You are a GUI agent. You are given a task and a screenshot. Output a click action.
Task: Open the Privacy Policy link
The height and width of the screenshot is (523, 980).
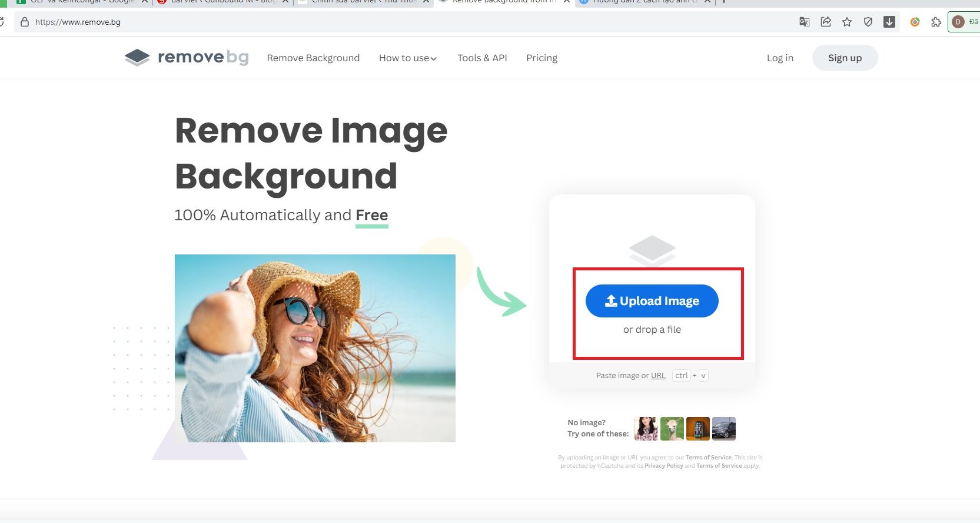coord(664,466)
